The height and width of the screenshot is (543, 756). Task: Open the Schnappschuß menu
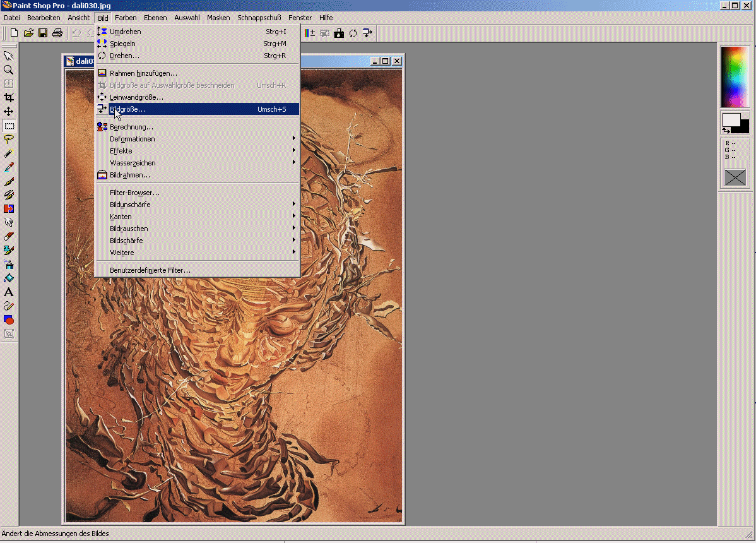[259, 18]
